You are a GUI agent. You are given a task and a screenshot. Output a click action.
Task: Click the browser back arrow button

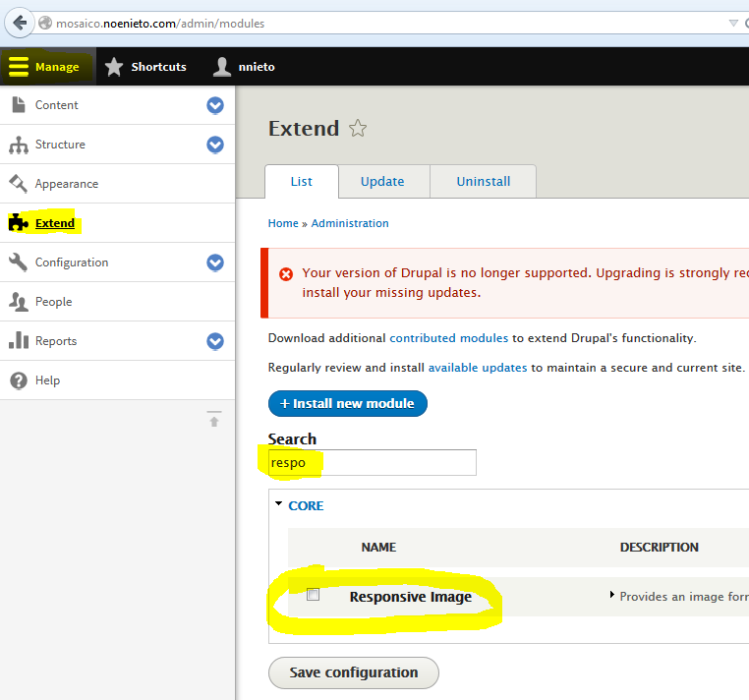[x=20, y=23]
